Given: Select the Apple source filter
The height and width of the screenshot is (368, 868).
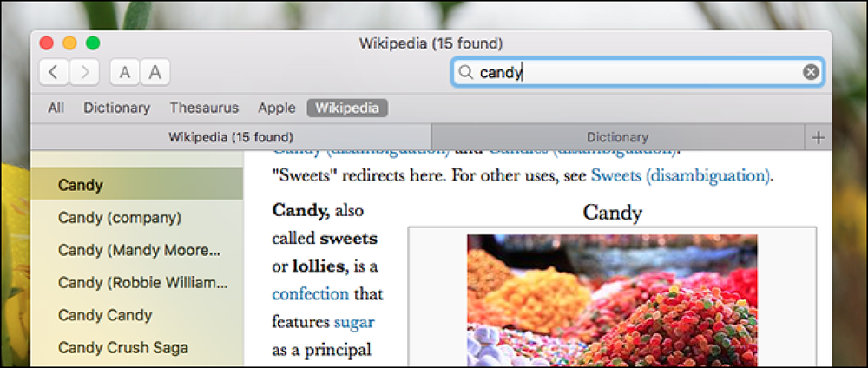Looking at the screenshot, I should coord(276,108).
